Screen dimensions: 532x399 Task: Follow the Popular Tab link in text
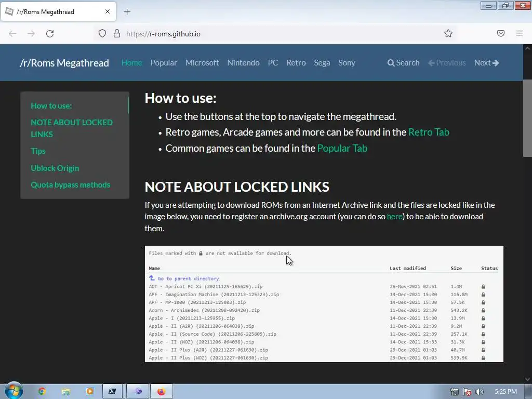point(342,148)
